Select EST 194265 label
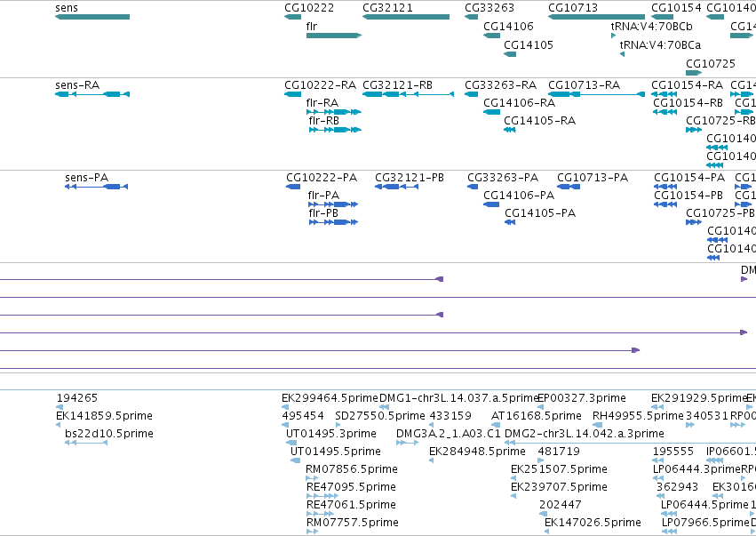Screen dimensions: 756x536 [x=77, y=398]
